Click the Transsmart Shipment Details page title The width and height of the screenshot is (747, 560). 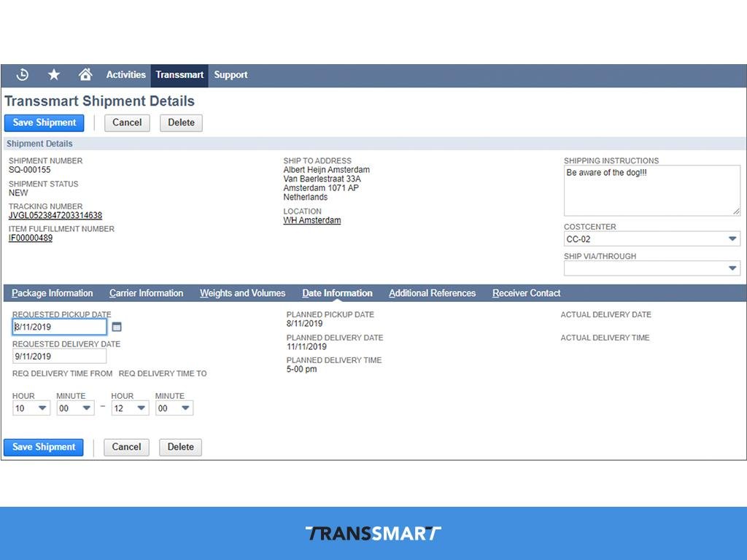[x=99, y=101]
